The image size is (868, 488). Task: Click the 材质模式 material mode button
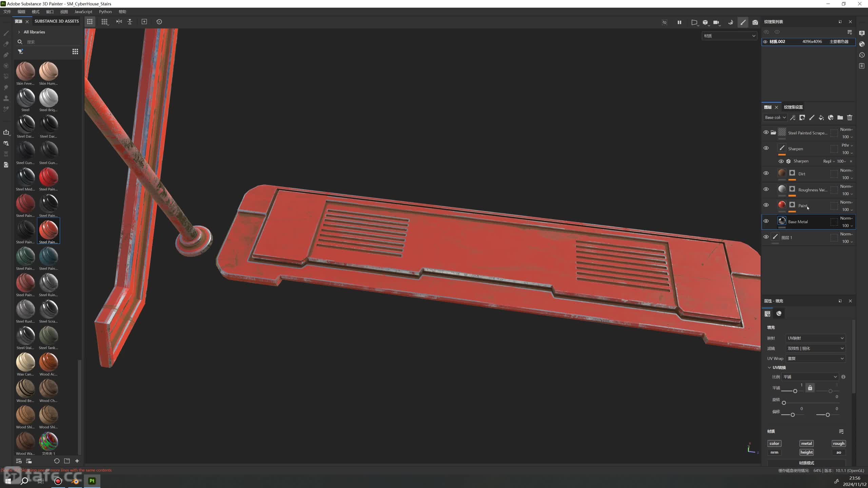pyautogui.click(x=806, y=463)
